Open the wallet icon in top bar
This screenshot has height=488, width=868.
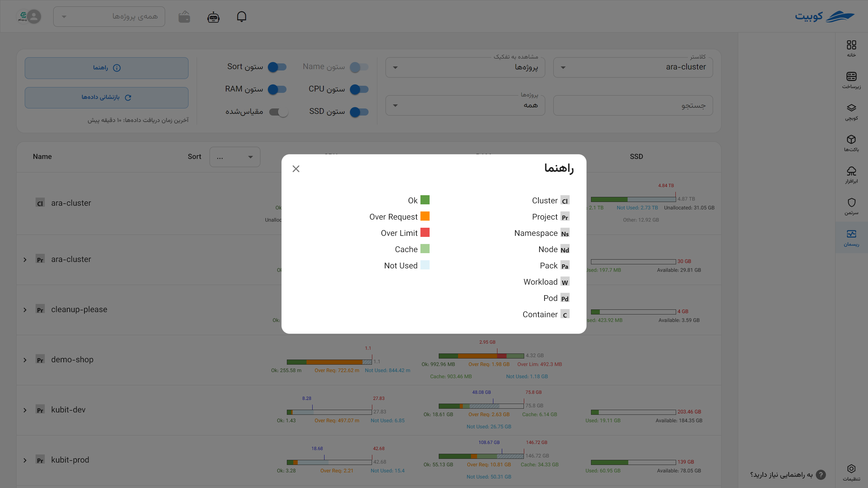(184, 17)
